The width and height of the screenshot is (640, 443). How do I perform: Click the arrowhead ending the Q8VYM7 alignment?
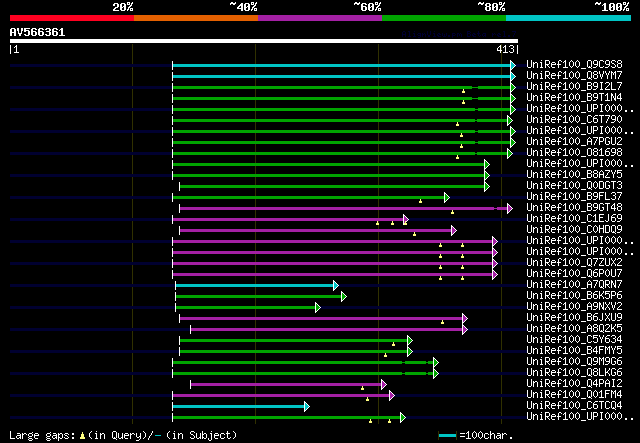coord(513,76)
